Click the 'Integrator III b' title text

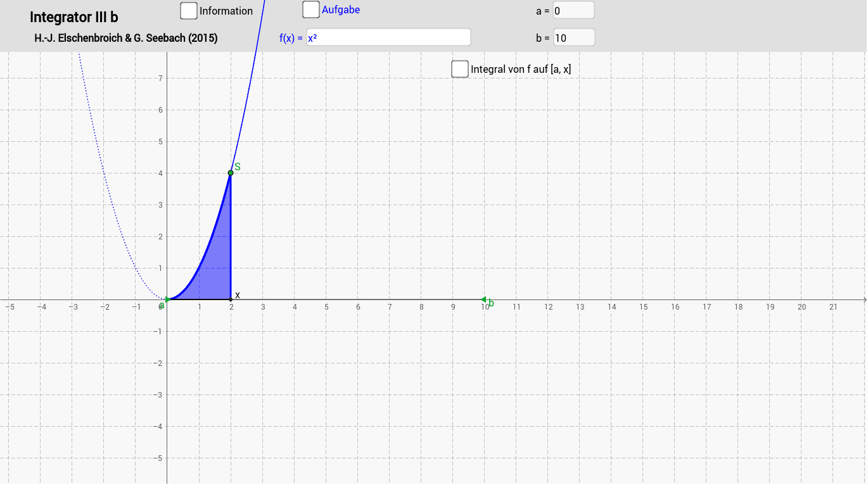coord(74,17)
